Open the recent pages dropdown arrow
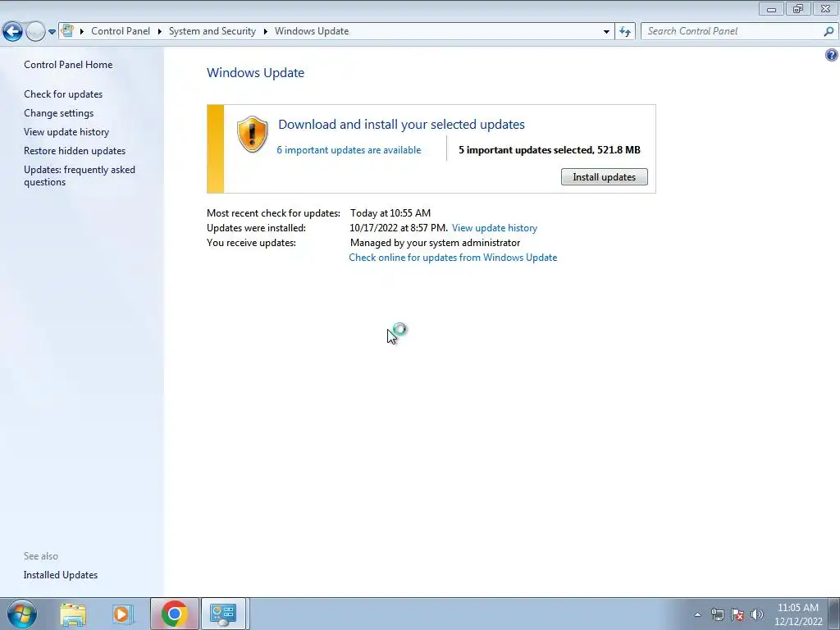The image size is (840, 630). 52,32
